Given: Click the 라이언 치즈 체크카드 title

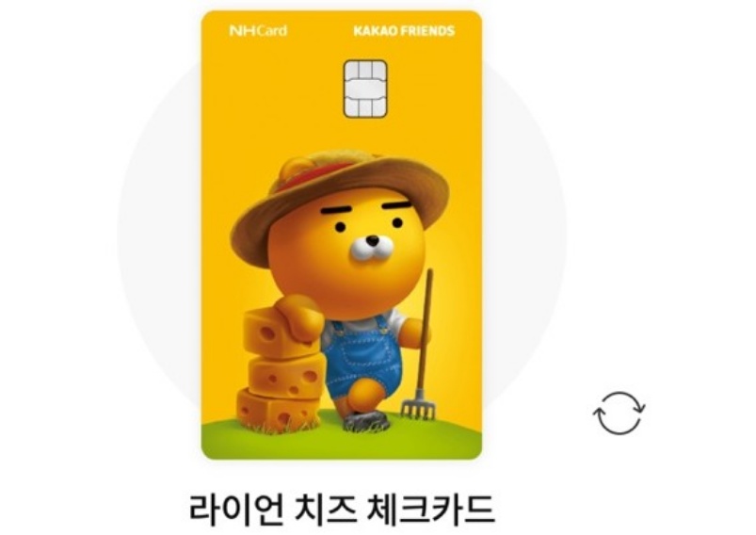Looking at the screenshot, I should (x=342, y=510).
